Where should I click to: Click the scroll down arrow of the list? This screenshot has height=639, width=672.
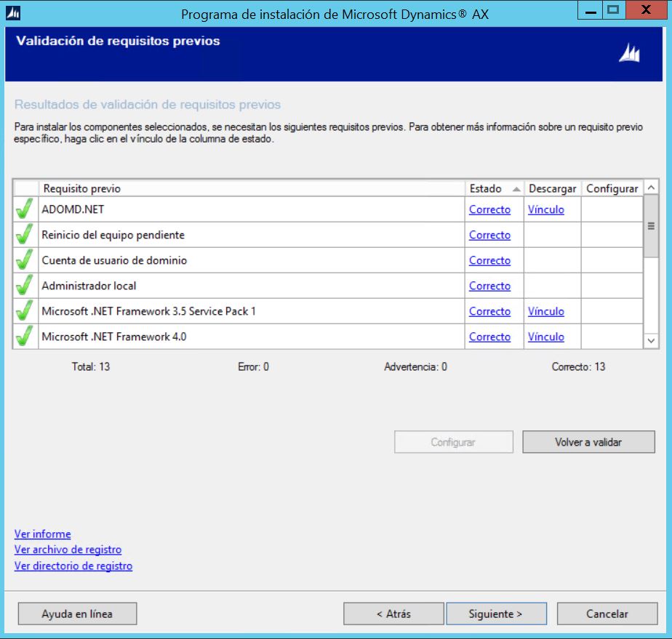(x=651, y=341)
